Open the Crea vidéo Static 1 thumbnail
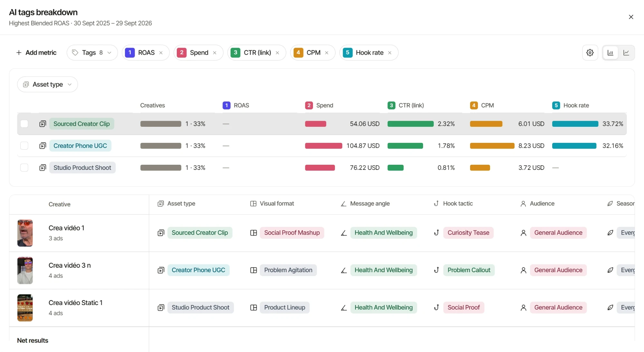 [x=25, y=308]
